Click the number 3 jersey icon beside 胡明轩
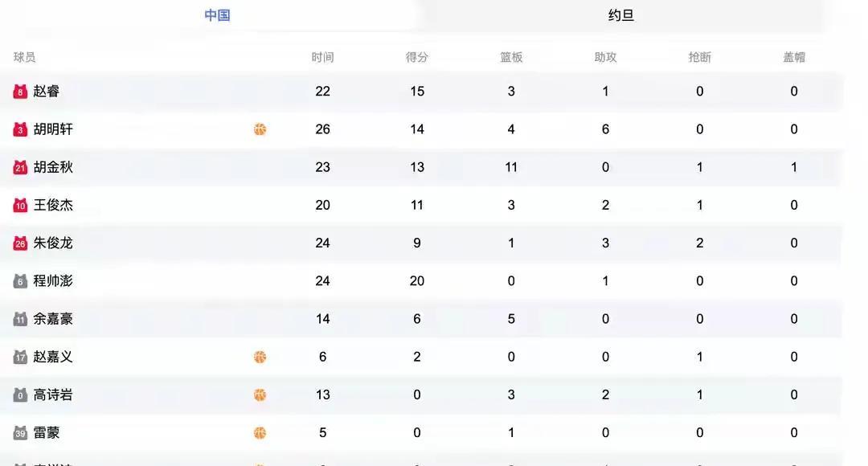 (x=21, y=129)
